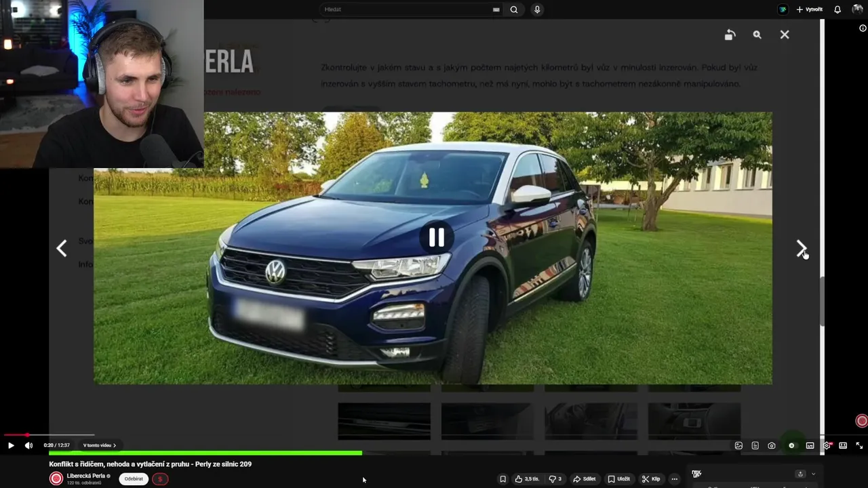Image resolution: width=868 pixels, height=488 pixels.
Task: Rotate the gallery photo
Action: click(730, 35)
